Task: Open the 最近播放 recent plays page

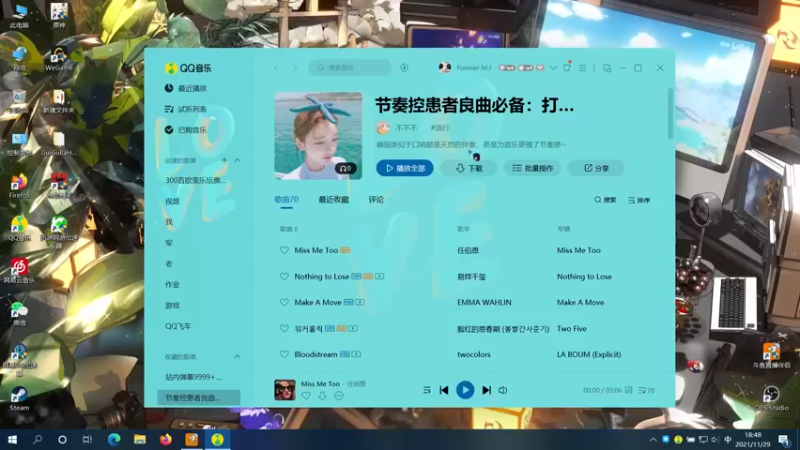Action: coord(186,88)
